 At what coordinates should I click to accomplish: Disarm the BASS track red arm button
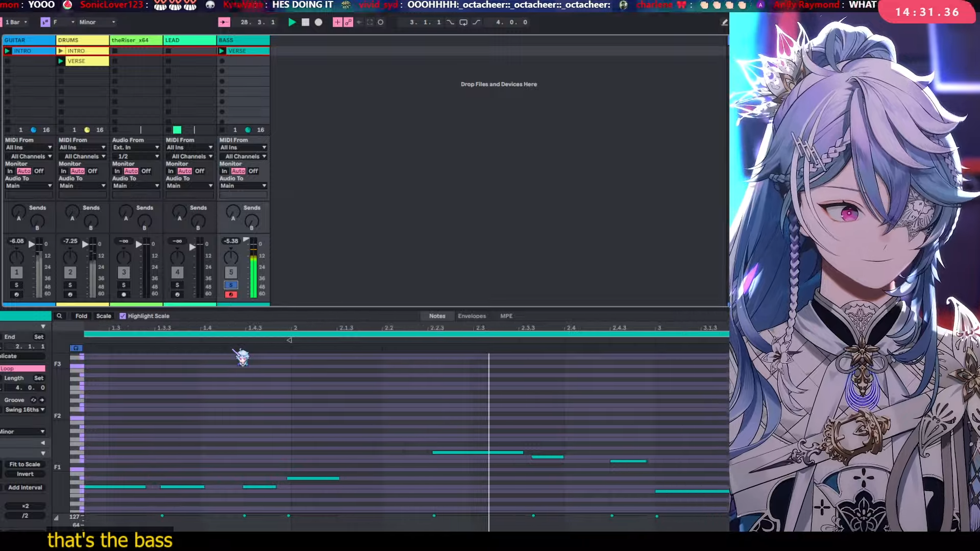[231, 295]
